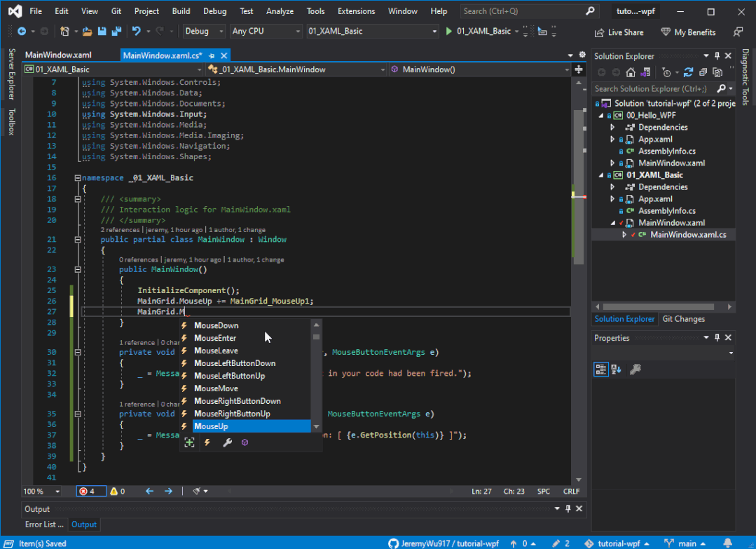Click the JeremyWu917 / tutorial-wpf GitHub repository link
Image resolution: width=756 pixels, height=549 pixels.
(444, 543)
